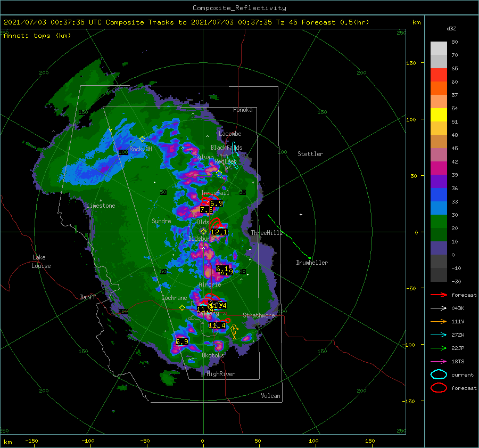
Task: Click the green 22JP track arrow
Action: point(439,348)
